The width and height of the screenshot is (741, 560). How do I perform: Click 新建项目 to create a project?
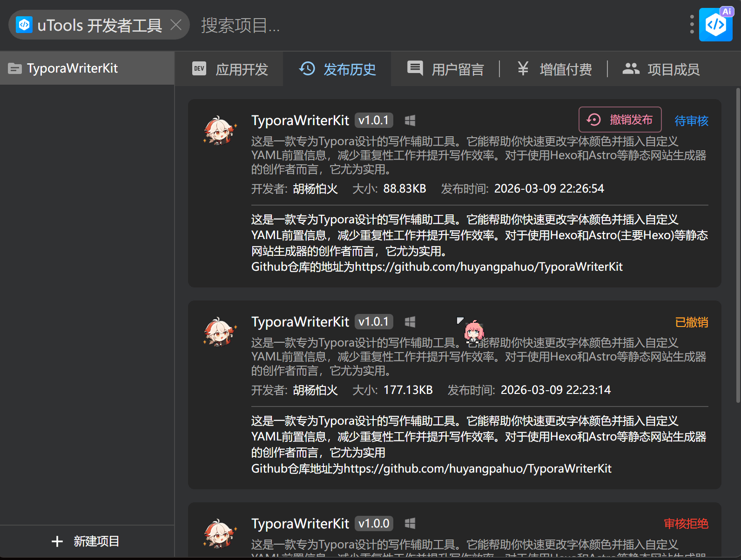pyautogui.click(x=86, y=541)
